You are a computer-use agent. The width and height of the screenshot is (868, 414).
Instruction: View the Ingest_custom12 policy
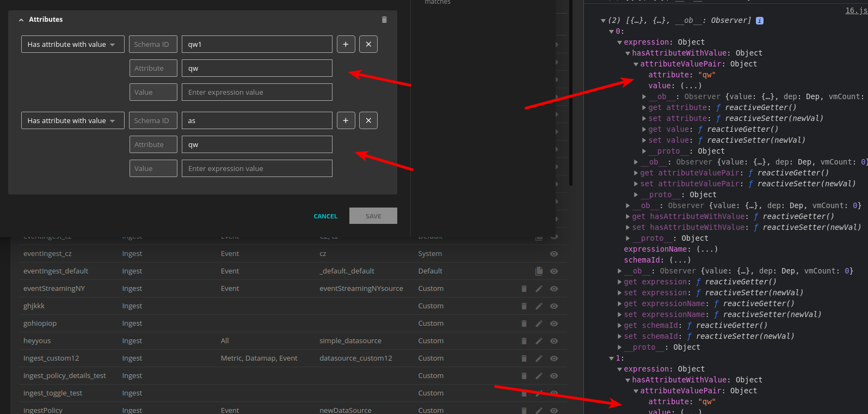[x=554, y=358]
